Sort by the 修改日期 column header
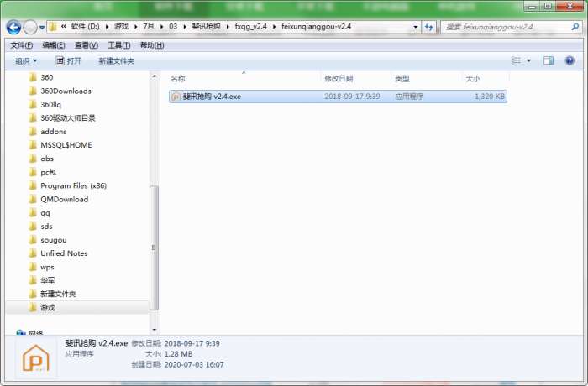 tap(339, 79)
